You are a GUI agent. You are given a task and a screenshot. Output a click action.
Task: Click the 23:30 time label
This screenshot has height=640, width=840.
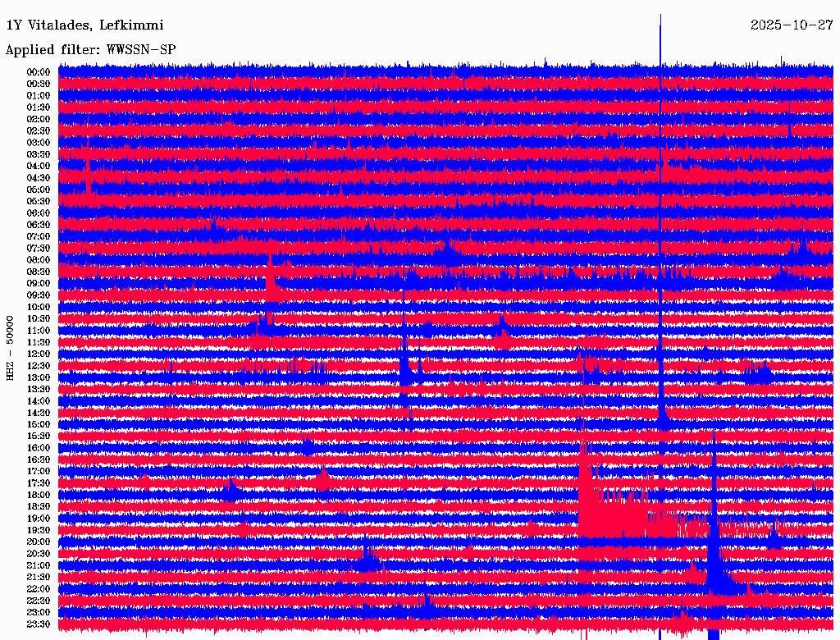pos(38,624)
